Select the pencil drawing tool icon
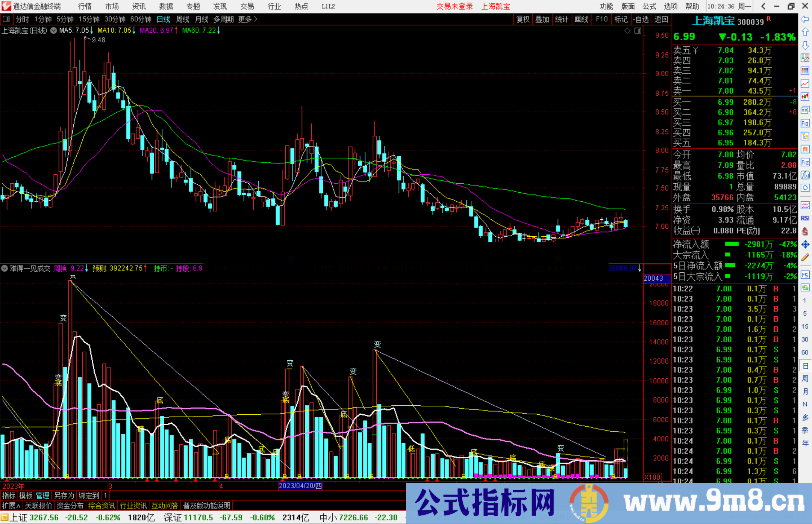 (x=805, y=258)
